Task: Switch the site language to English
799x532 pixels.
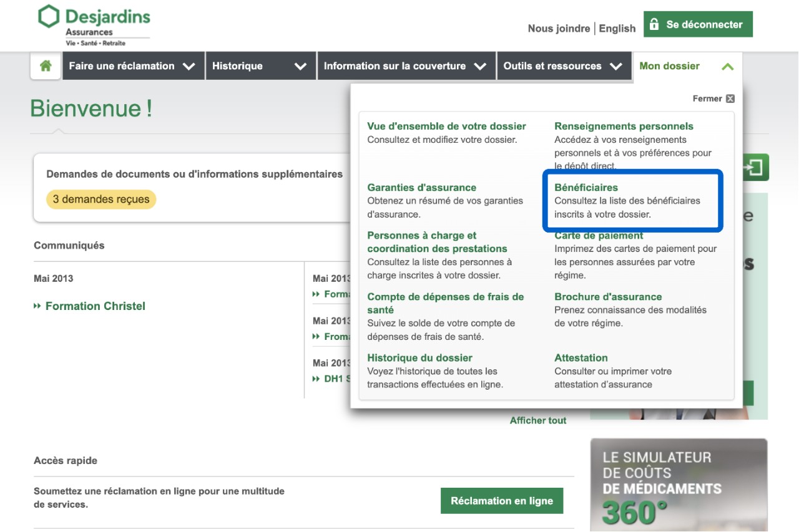Action: pyautogui.click(x=617, y=29)
